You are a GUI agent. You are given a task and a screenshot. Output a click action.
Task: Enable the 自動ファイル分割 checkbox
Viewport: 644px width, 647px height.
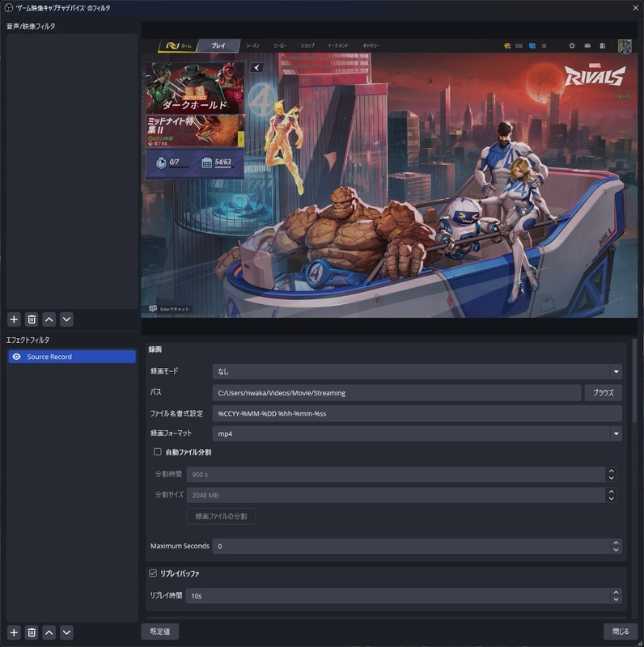[157, 452]
